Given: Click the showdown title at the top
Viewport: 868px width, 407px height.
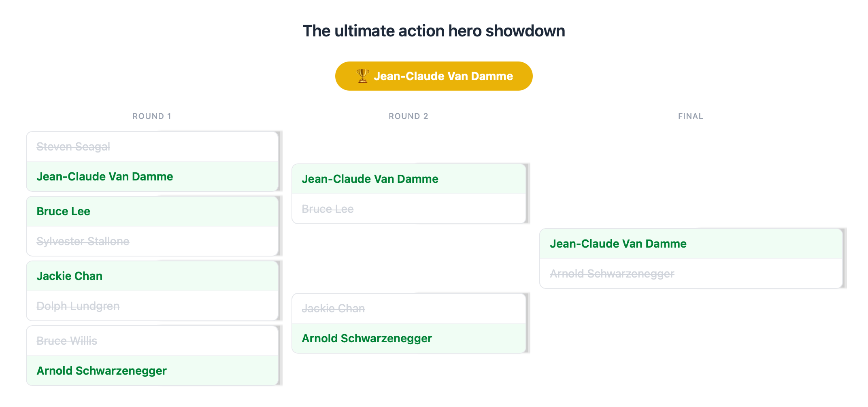Looking at the screenshot, I should (x=434, y=31).
